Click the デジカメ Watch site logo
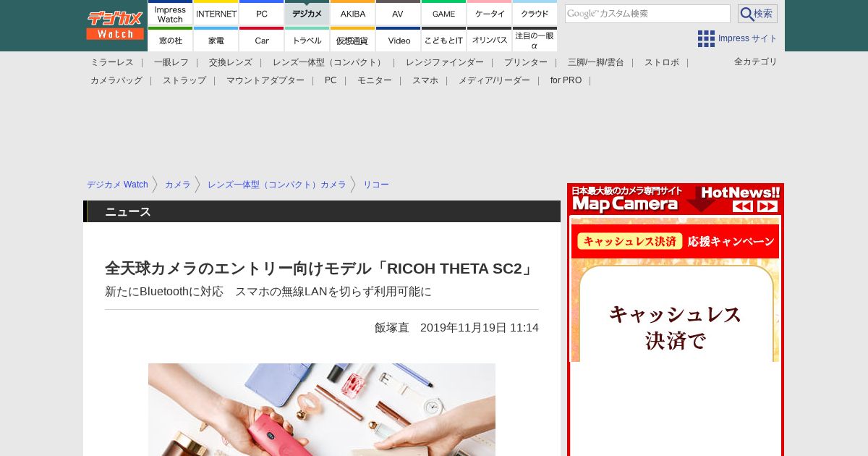868x456 pixels. (x=115, y=25)
